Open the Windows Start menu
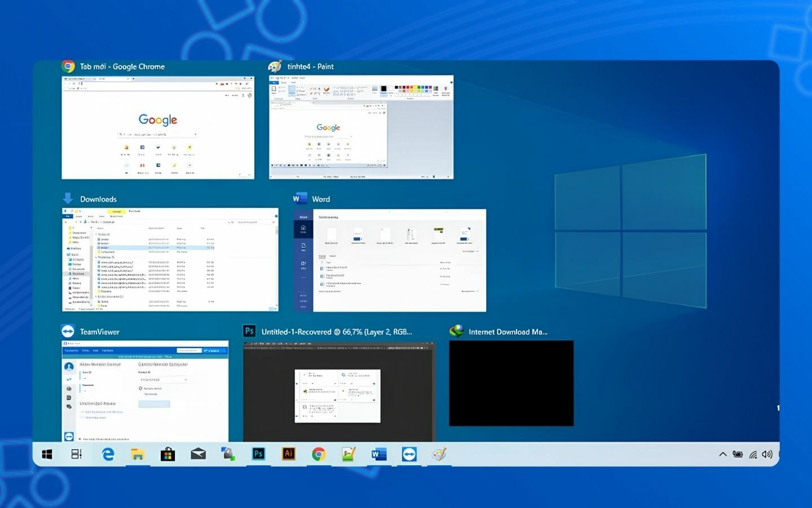Image resolution: width=812 pixels, height=508 pixels. pos(47,454)
